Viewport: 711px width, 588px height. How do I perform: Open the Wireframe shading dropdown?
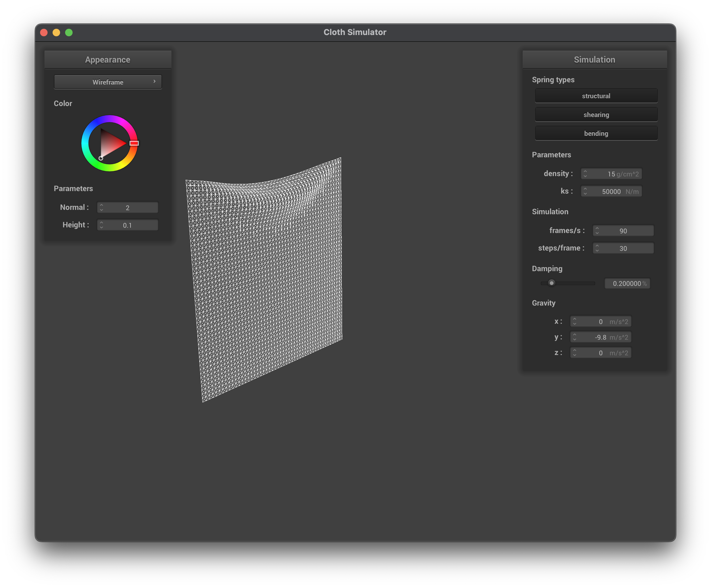[x=108, y=82]
